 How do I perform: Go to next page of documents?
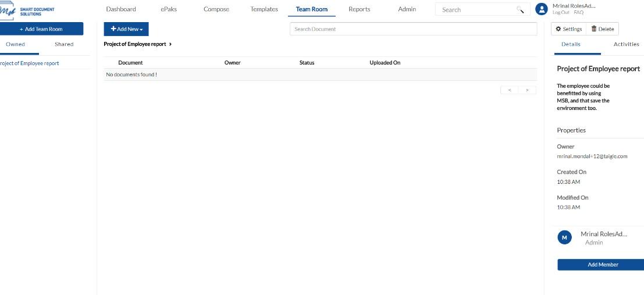[527, 90]
